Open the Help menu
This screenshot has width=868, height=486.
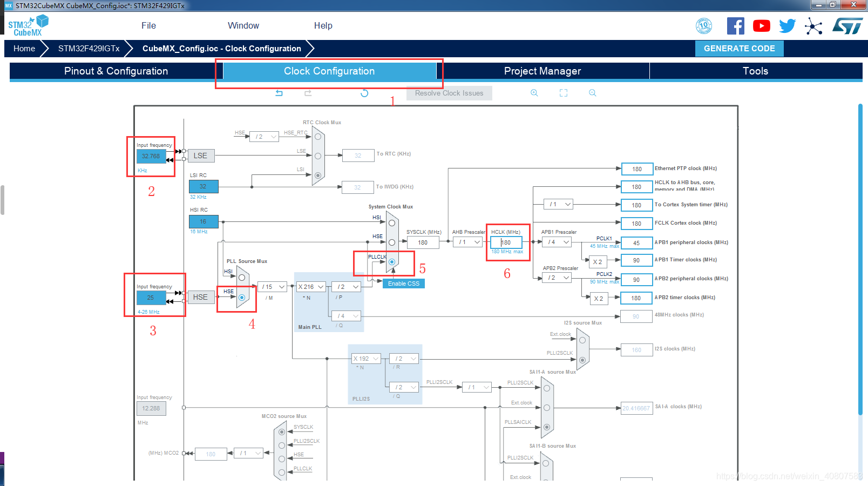click(323, 25)
